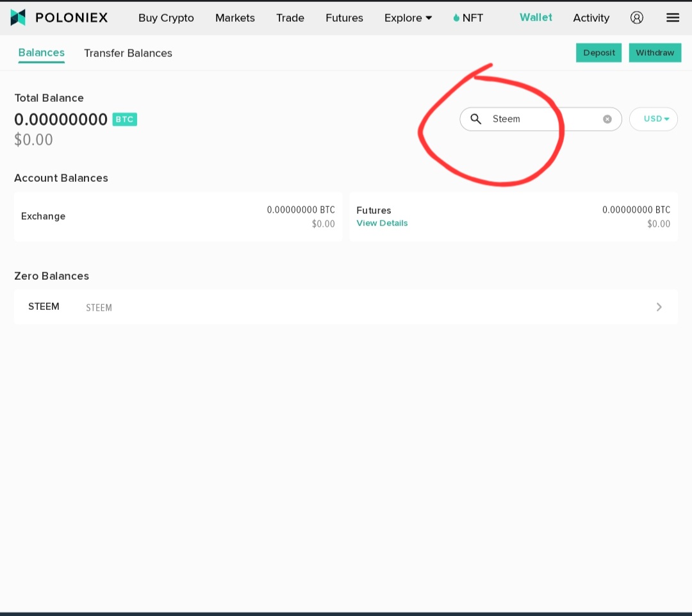
Task: Click the Exchange account balance card
Action: coord(178,216)
